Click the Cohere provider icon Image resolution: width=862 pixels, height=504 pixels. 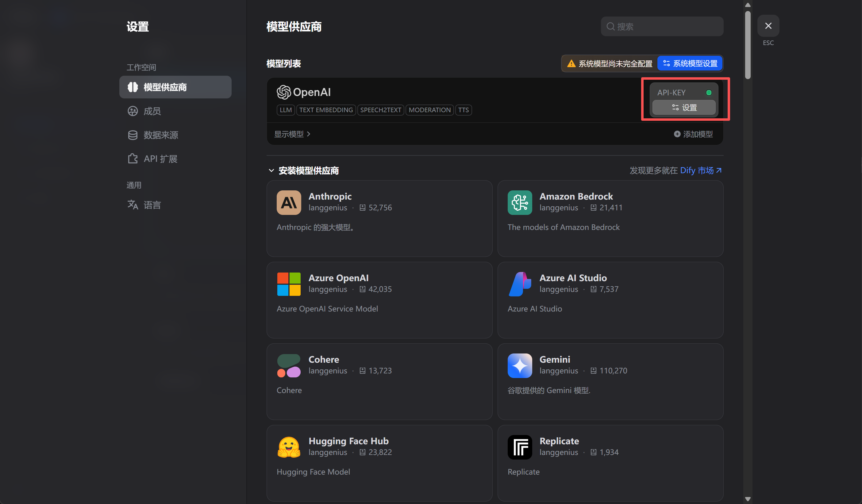289,365
